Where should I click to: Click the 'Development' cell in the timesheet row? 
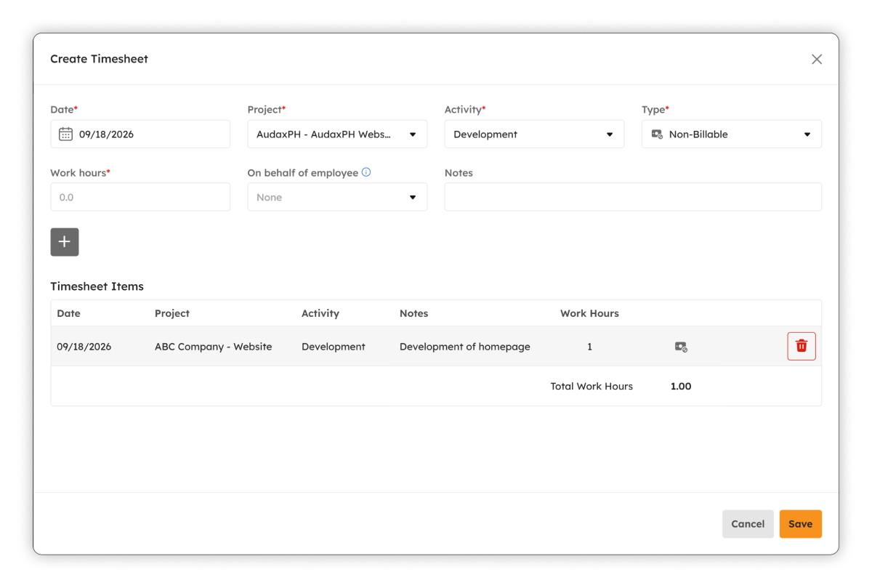click(x=334, y=347)
